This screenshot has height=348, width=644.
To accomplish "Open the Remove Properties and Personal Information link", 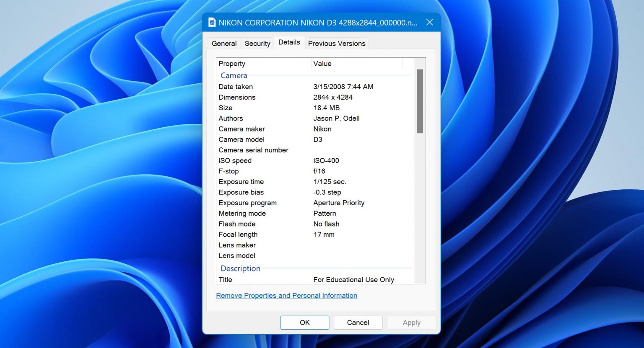I will [286, 295].
